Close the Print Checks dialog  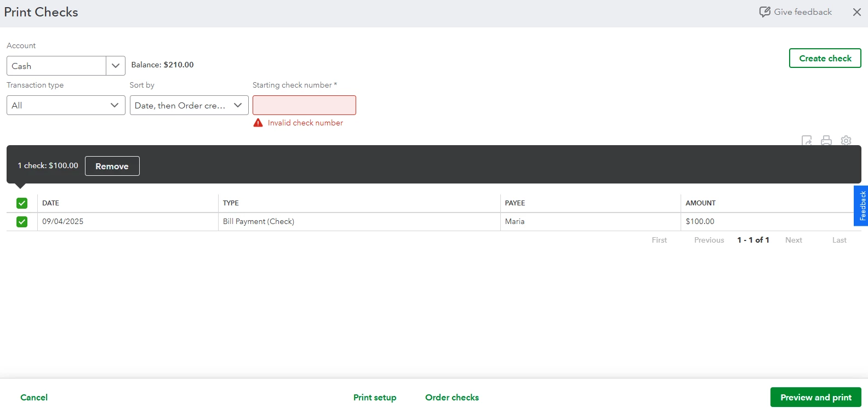tap(857, 12)
